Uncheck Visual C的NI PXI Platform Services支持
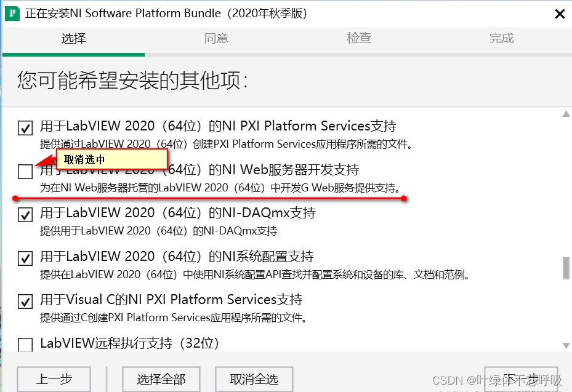 (25, 301)
